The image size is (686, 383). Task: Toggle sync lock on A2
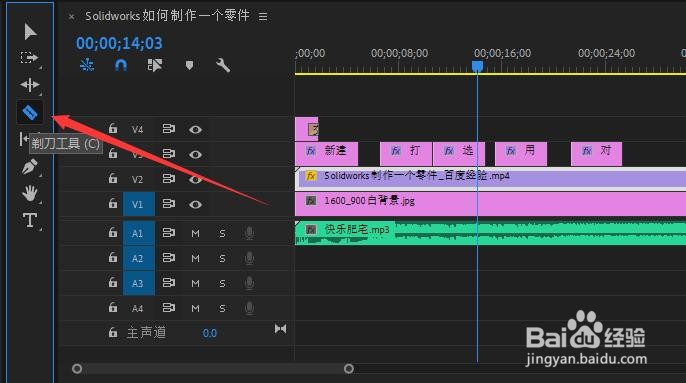tap(168, 258)
